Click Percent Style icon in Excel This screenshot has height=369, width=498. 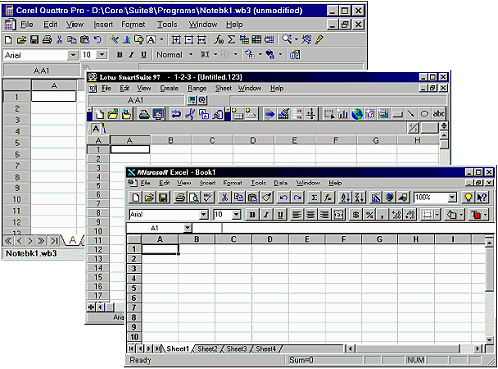(369, 215)
